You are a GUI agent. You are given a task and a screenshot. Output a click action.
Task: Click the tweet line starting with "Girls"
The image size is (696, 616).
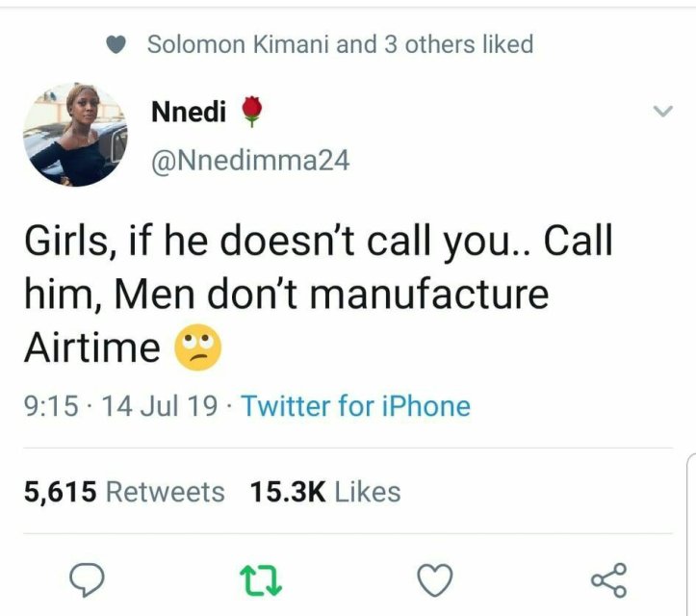click(318, 242)
